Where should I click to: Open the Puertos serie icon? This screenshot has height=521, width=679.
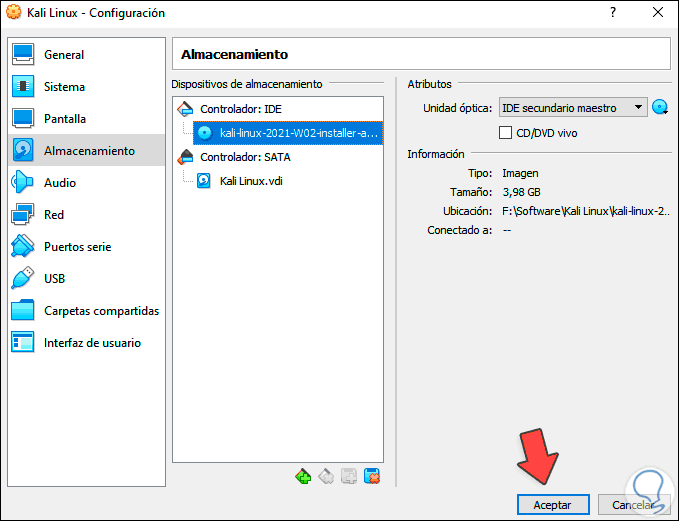pyautogui.click(x=23, y=246)
